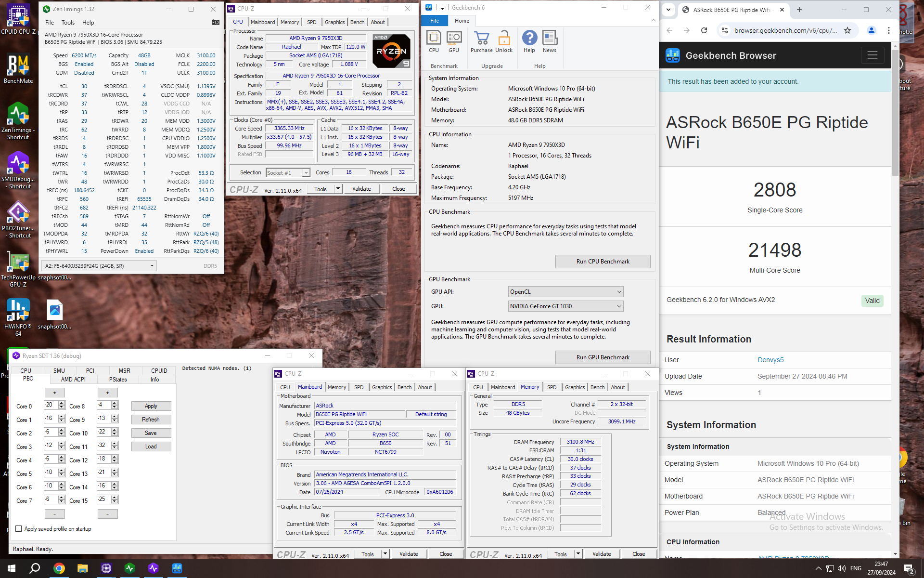
Task: Click Run CPU Benchmark button
Action: [603, 262]
